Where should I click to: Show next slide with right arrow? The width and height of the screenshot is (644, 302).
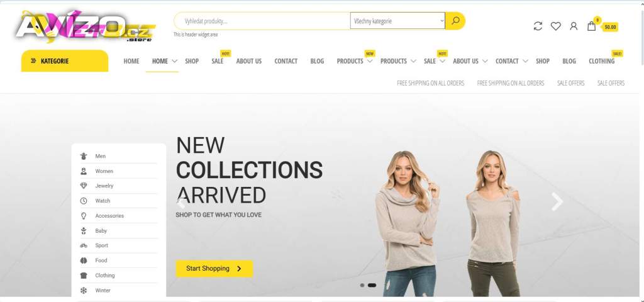(557, 201)
